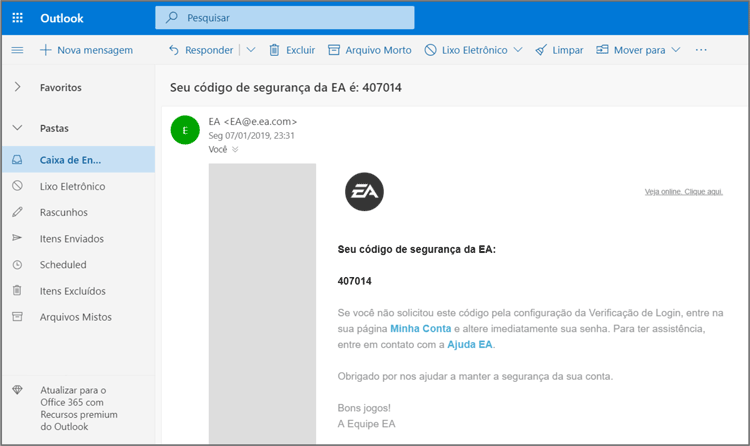Image resolution: width=750 pixels, height=446 pixels.
Task: Click the move-to folder icon
Action: [x=602, y=49]
